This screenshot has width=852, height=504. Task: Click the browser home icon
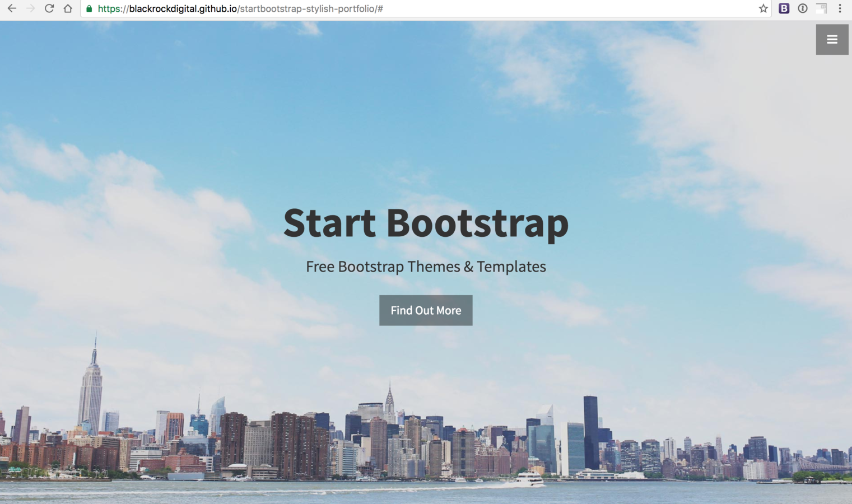coord(68,8)
